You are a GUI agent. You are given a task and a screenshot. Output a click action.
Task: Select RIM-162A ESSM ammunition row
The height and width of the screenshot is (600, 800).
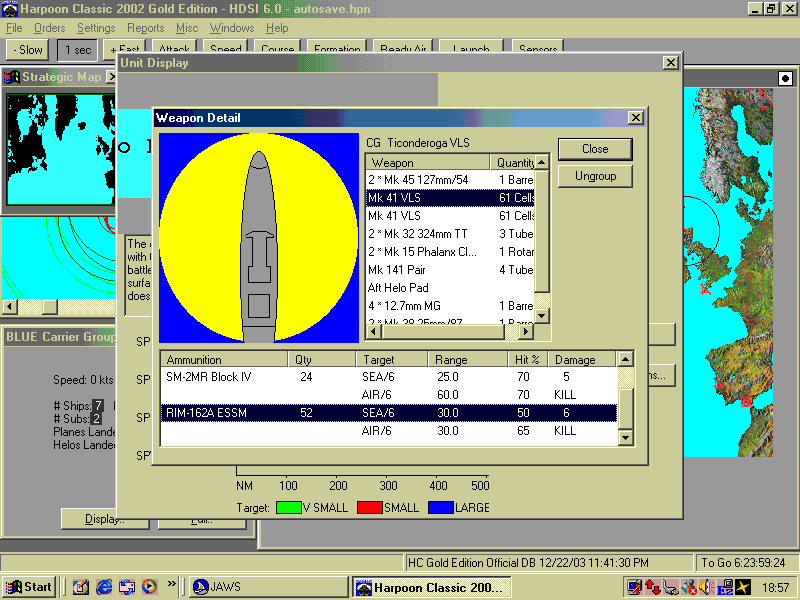click(x=389, y=413)
